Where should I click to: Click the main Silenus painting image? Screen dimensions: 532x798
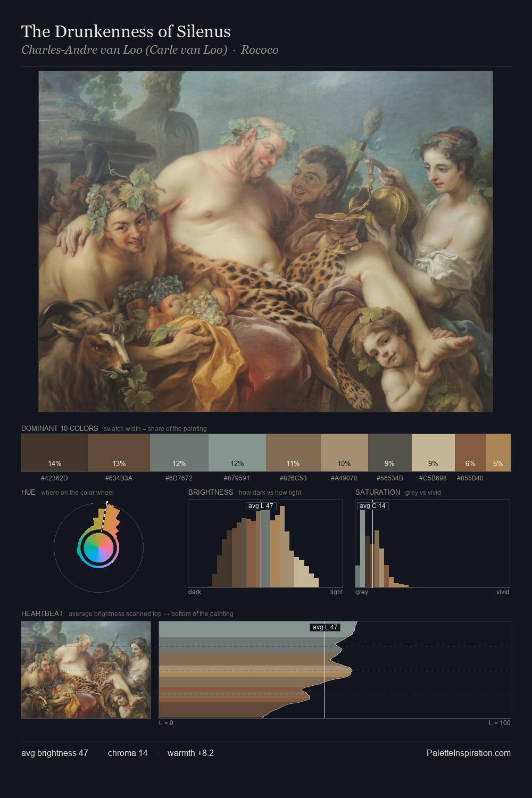point(265,242)
